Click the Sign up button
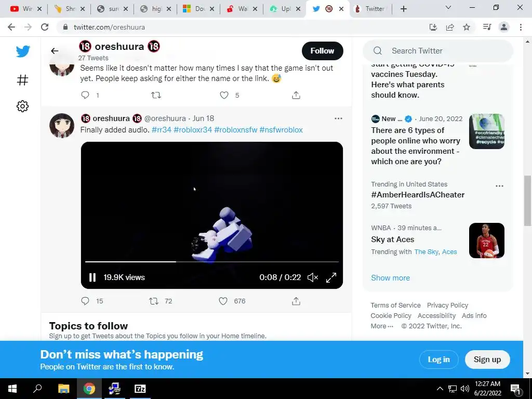This screenshot has height=399, width=532. pos(487,360)
